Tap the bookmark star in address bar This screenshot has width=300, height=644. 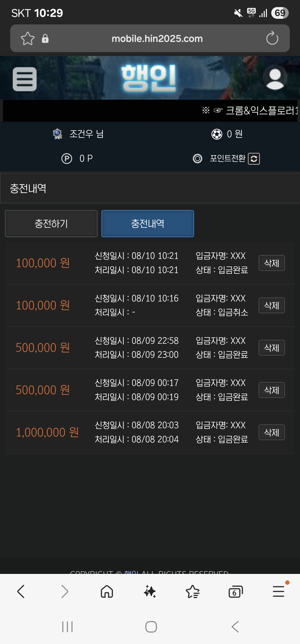(x=27, y=39)
